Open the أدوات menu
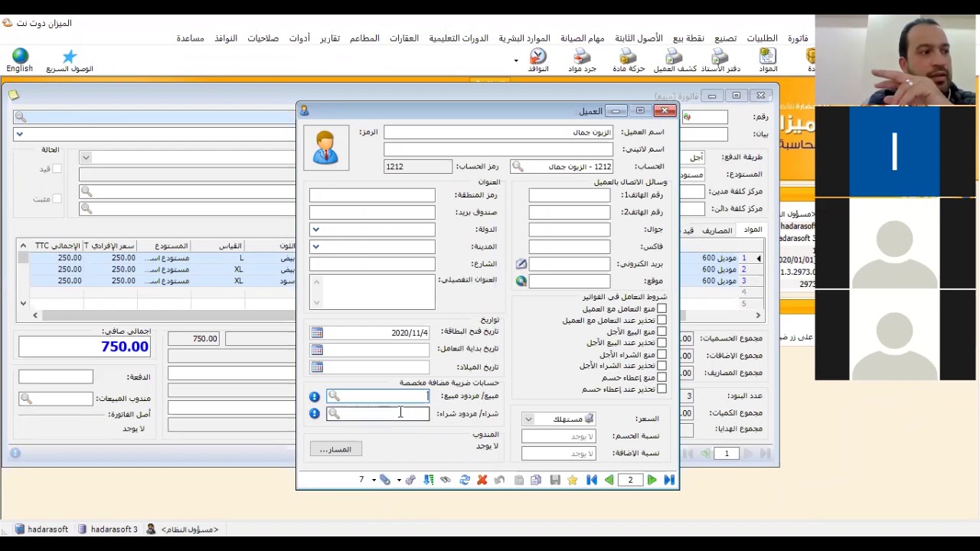 pos(299,38)
